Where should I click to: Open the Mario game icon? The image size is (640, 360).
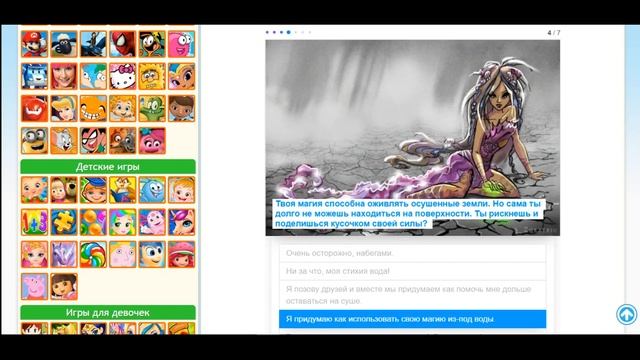pos(34,44)
